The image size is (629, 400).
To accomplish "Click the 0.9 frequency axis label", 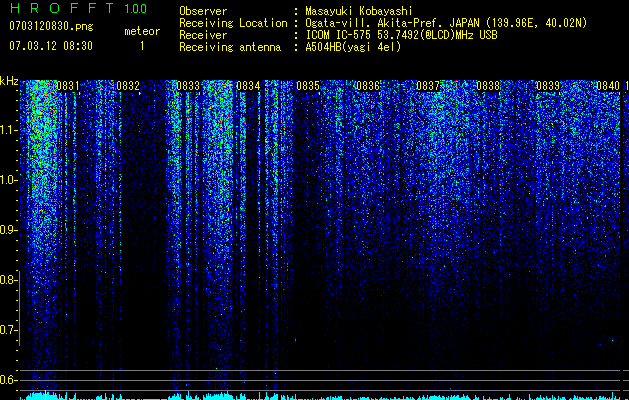I will pos(8,230).
